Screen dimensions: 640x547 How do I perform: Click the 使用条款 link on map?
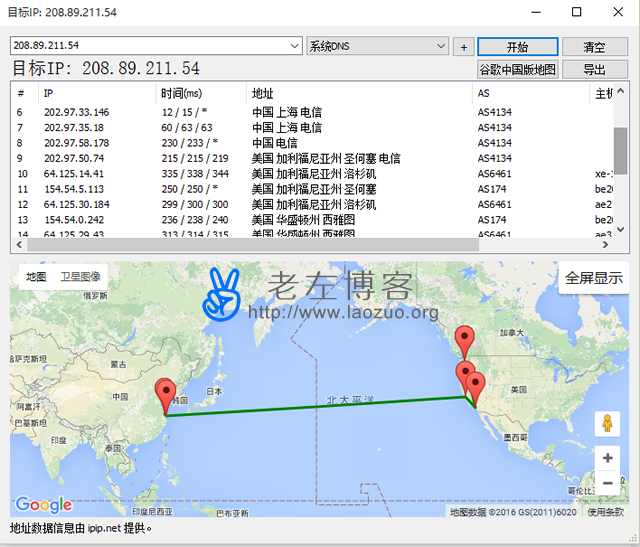coord(605,511)
